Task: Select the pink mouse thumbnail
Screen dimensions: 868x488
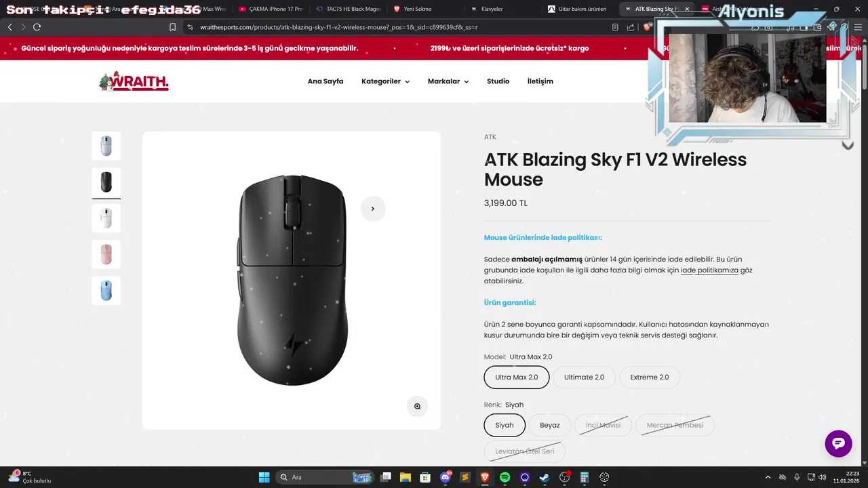Action: point(106,254)
